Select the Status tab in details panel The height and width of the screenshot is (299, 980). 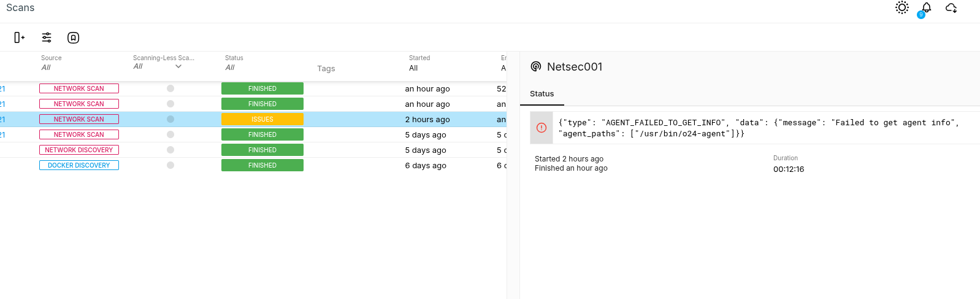[542, 94]
